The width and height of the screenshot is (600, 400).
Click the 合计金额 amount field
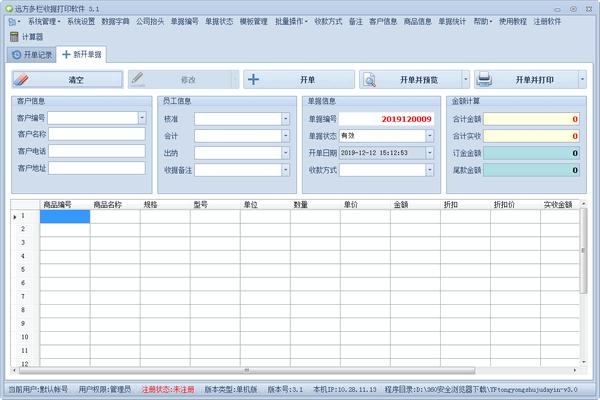(532, 119)
